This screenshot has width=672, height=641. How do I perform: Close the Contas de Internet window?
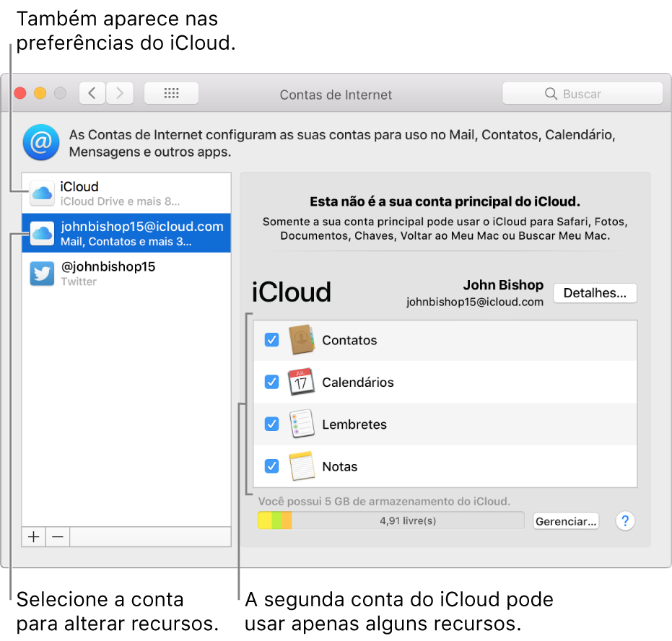click(20, 93)
